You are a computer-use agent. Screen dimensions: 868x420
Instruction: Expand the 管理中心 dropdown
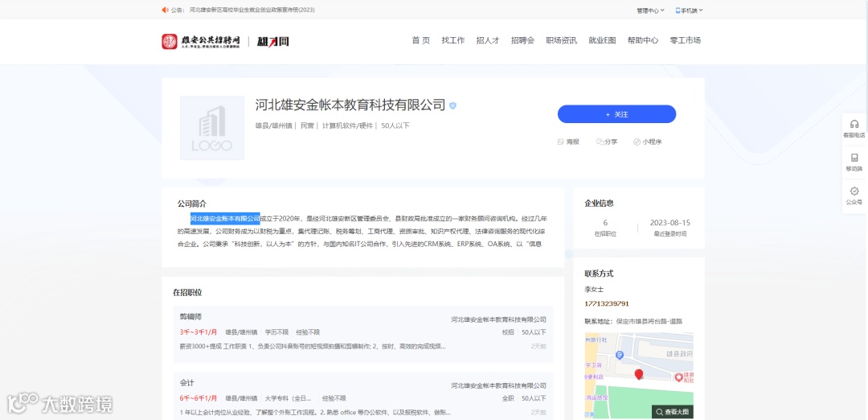point(650,10)
